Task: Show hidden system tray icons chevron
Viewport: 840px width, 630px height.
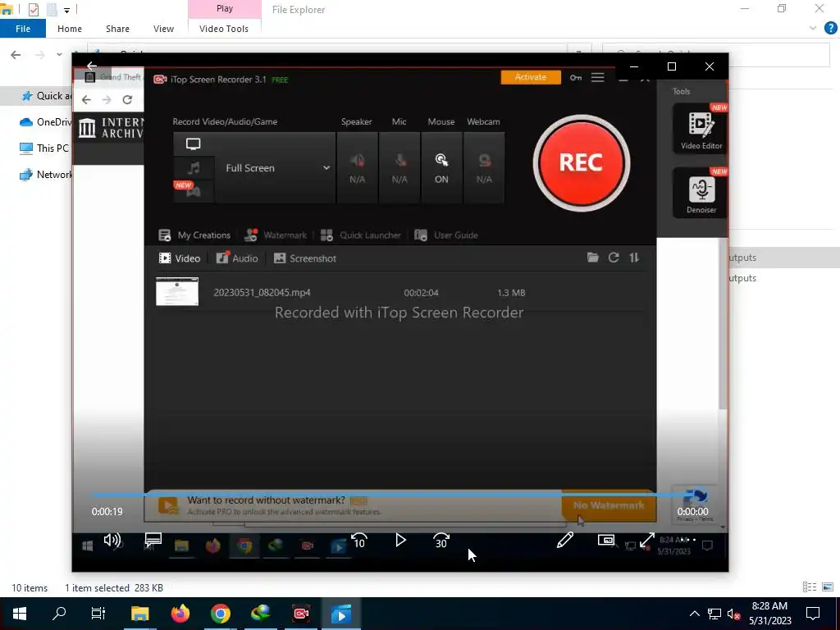Action: point(694,614)
